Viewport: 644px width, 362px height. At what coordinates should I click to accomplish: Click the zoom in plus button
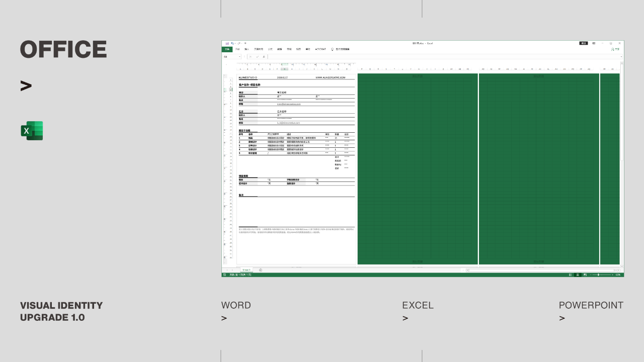point(612,275)
